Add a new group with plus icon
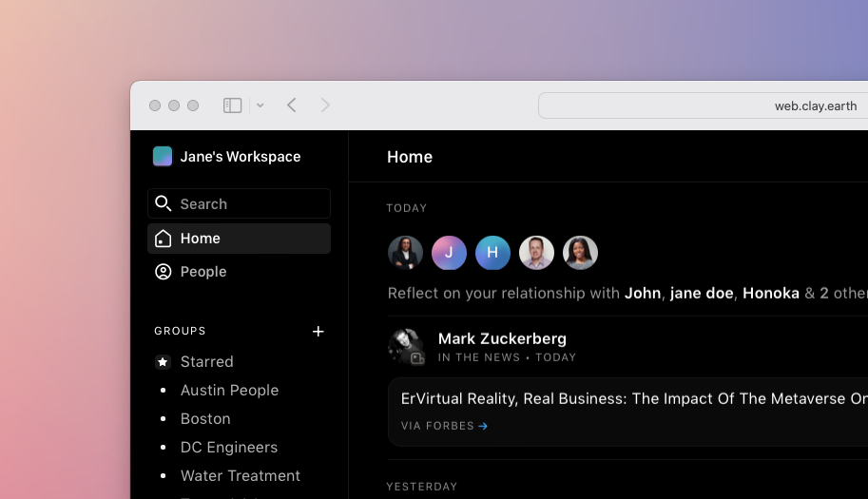Image resolution: width=868 pixels, height=499 pixels. (x=318, y=332)
